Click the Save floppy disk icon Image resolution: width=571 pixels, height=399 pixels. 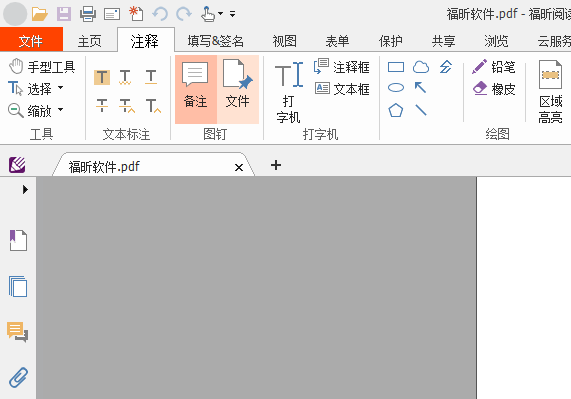[x=64, y=14]
